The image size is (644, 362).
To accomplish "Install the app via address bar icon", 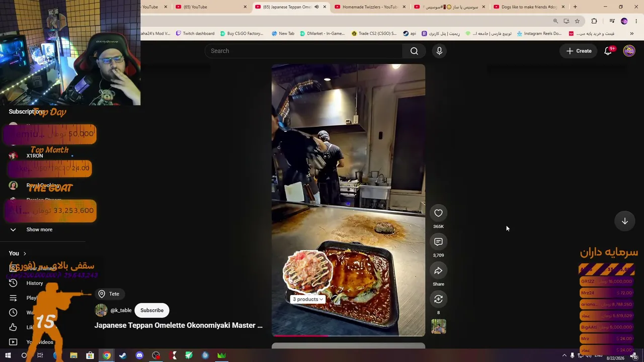I will (567, 21).
